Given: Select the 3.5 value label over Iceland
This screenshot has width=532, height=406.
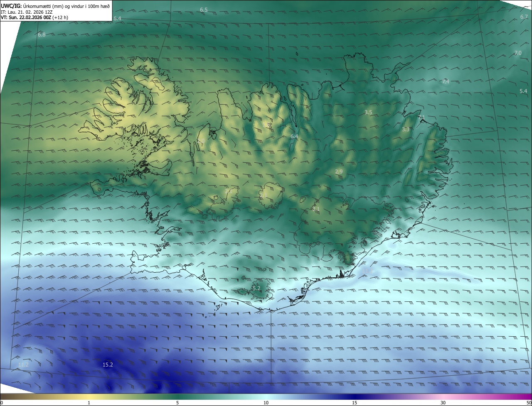Looking at the screenshot, I should point(368,112).
